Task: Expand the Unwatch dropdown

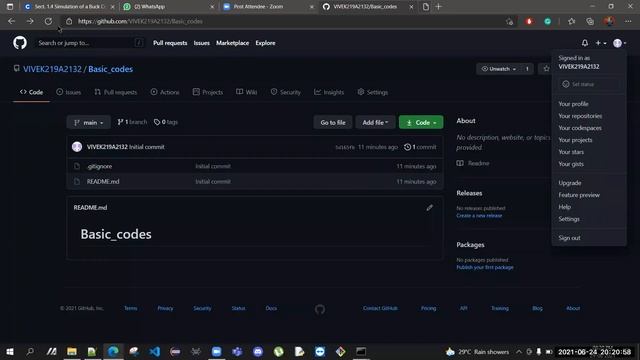Action: (x=498, y=69)
